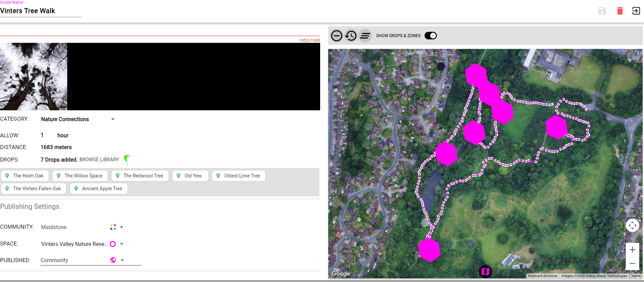Click the route list lines icon
The height and width of the screenshot is (282, 644).
[365, 35]
